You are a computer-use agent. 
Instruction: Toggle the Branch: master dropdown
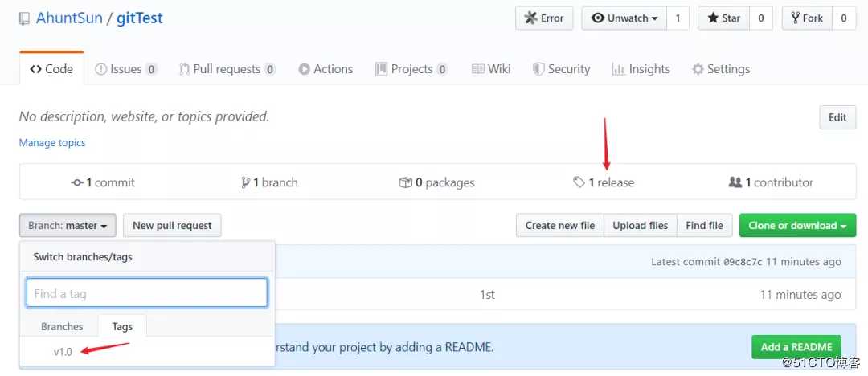pos(68,226)
